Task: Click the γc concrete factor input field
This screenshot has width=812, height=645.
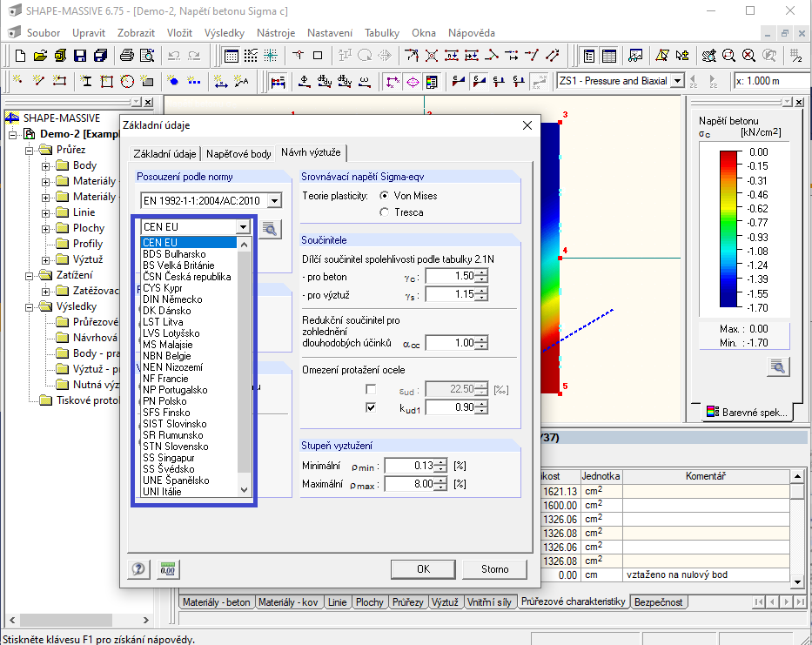Action: click(451, 276)
